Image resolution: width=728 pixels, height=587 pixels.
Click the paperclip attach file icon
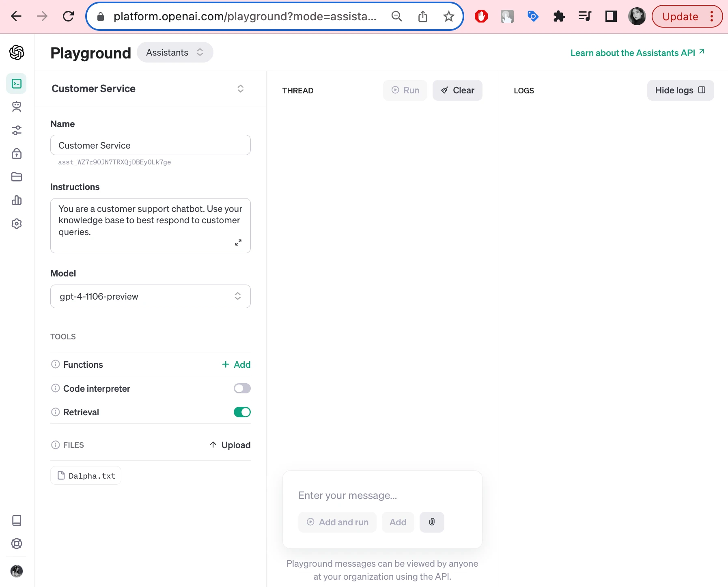pos(432,522)
